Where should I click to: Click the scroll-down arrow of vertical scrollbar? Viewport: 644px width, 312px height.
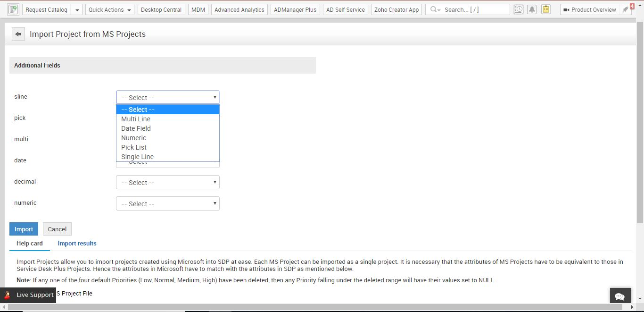(x=640, y=298)
